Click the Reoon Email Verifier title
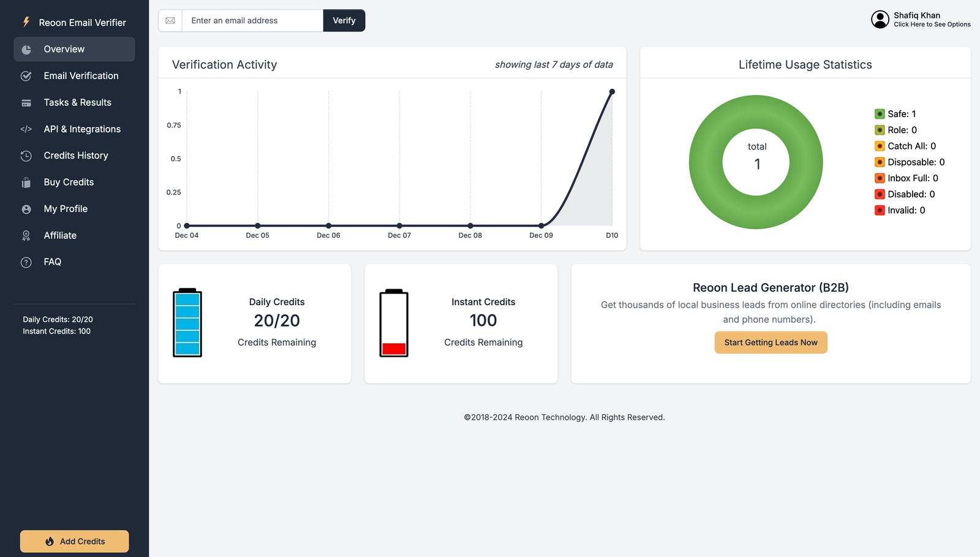This screenshot has height=557, width=980. pyautogui.click(x=83, y=23)
